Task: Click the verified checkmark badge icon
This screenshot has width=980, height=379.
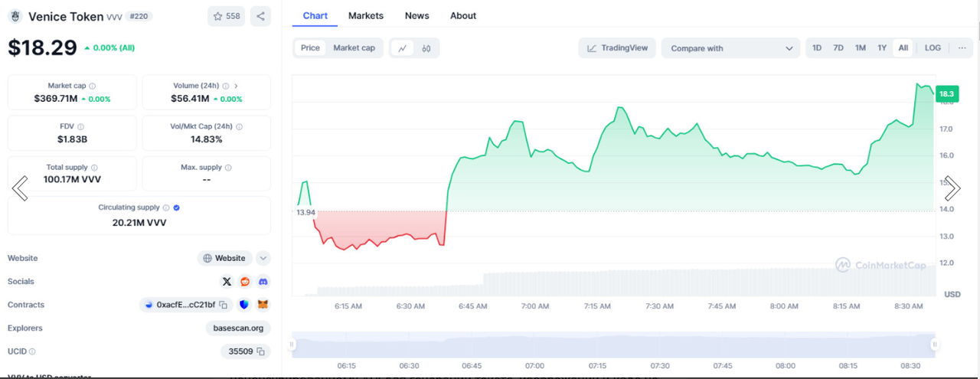Action: pos(177,207)
